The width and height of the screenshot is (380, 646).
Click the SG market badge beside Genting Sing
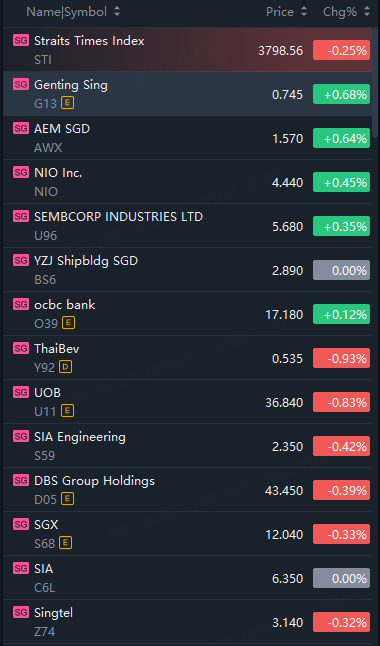21,84
